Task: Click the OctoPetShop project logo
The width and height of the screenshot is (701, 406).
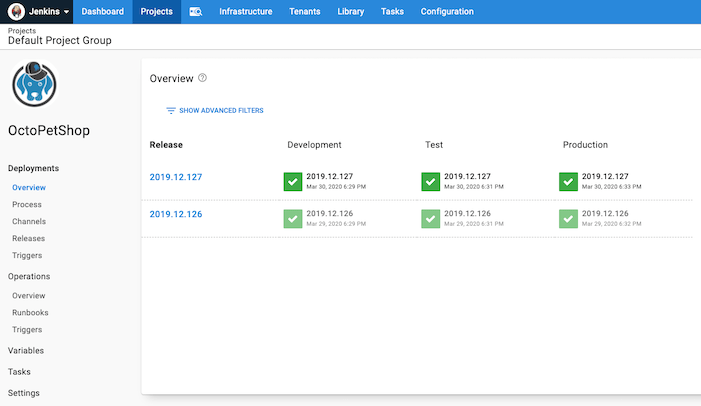Action: pyautogui.click(x=34, y=84)
